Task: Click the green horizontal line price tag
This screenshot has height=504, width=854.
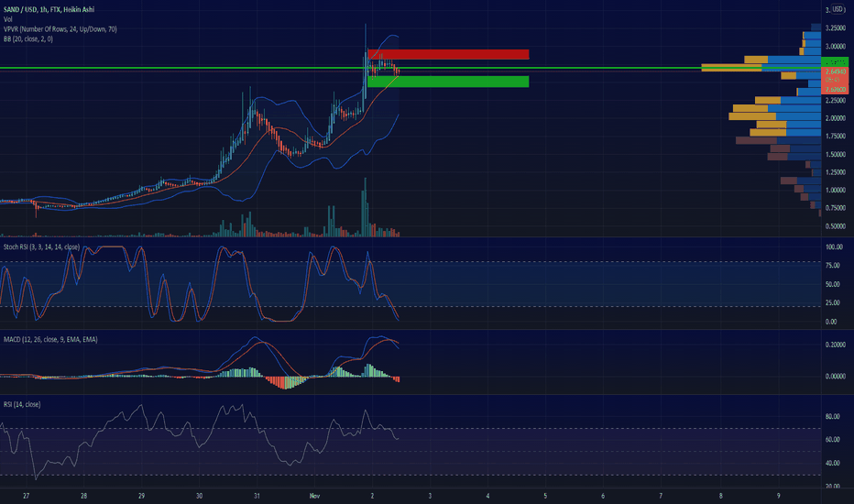Action: [x=835, y=62]
